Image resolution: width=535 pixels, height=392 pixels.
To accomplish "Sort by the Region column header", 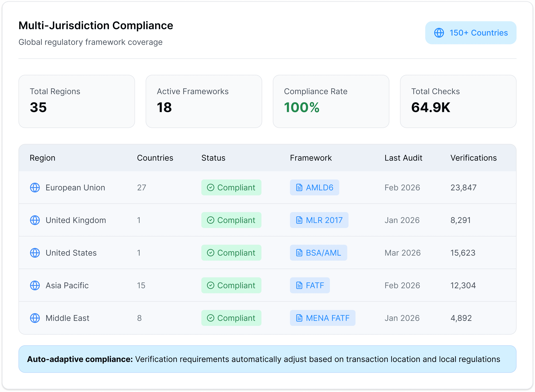I will pos(42,158).
